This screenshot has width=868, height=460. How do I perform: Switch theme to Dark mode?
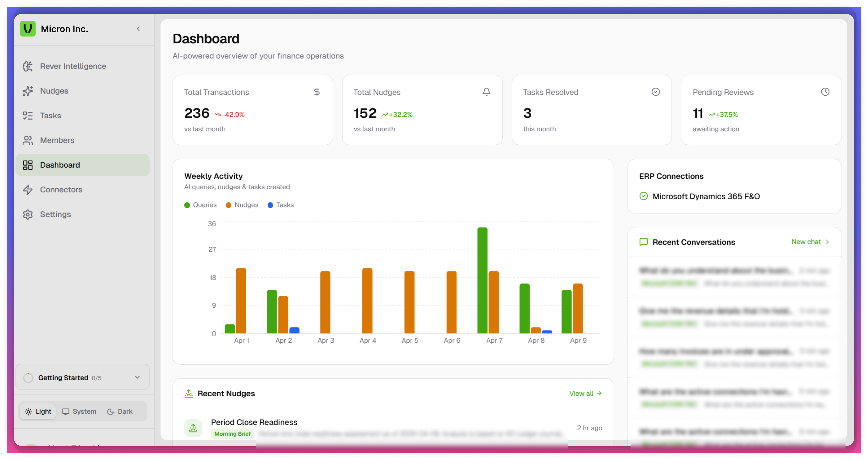click(x=120, y=411)
